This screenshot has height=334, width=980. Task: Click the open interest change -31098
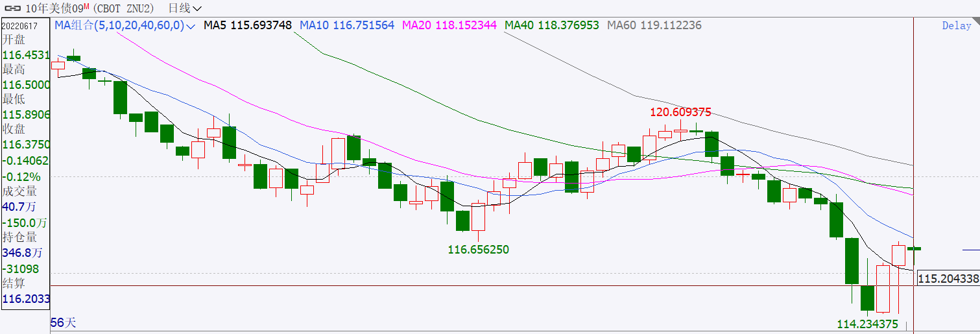tap(21, 268)
